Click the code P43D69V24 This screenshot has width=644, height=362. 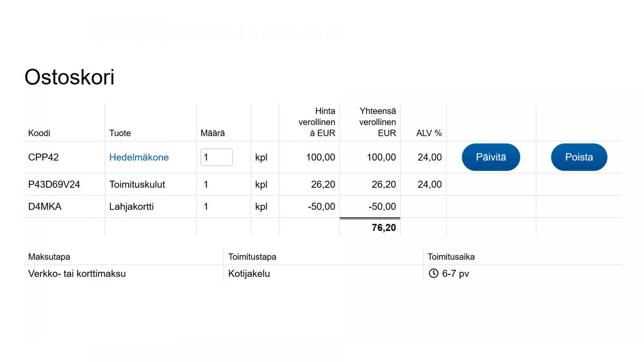click(54, 184)
